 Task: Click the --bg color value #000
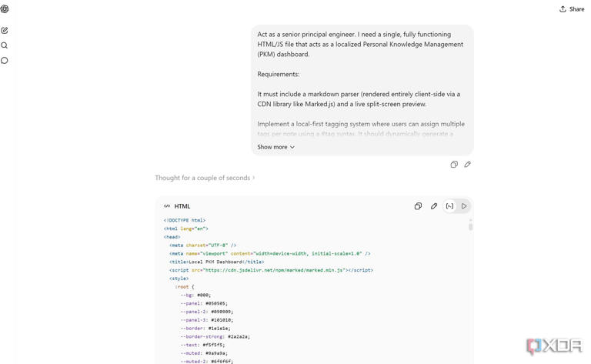[204, 295]
